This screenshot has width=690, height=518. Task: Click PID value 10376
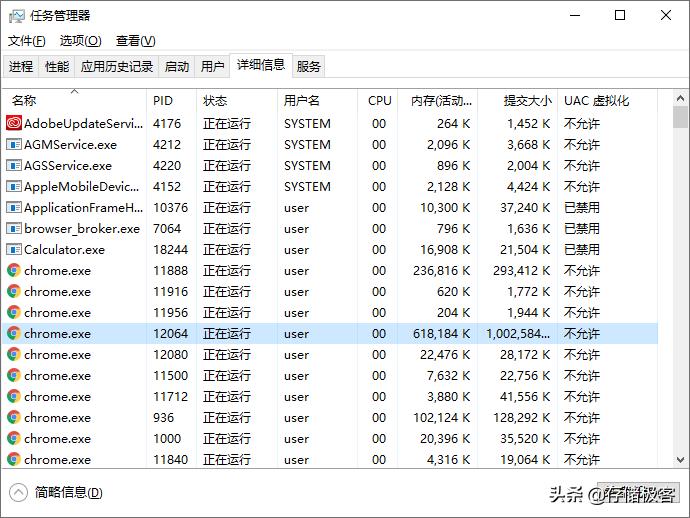(170, 207)
